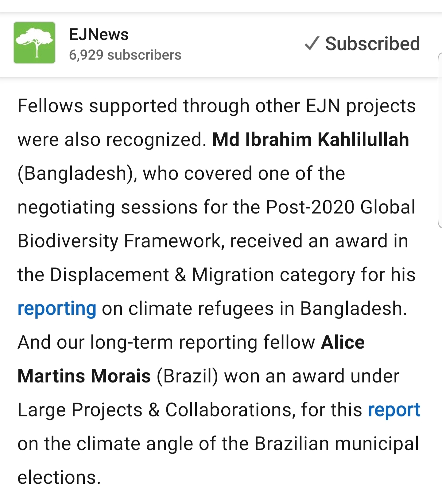This screenshot has height=504, width=442.
Task: Click the word "(Brazil)" in parentheses
Action: pos(187,376)
